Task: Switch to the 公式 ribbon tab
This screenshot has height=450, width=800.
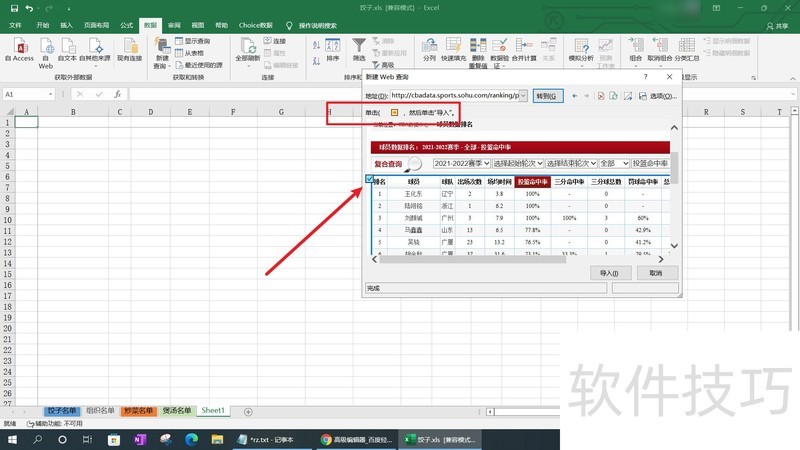Action: [126, 25]
